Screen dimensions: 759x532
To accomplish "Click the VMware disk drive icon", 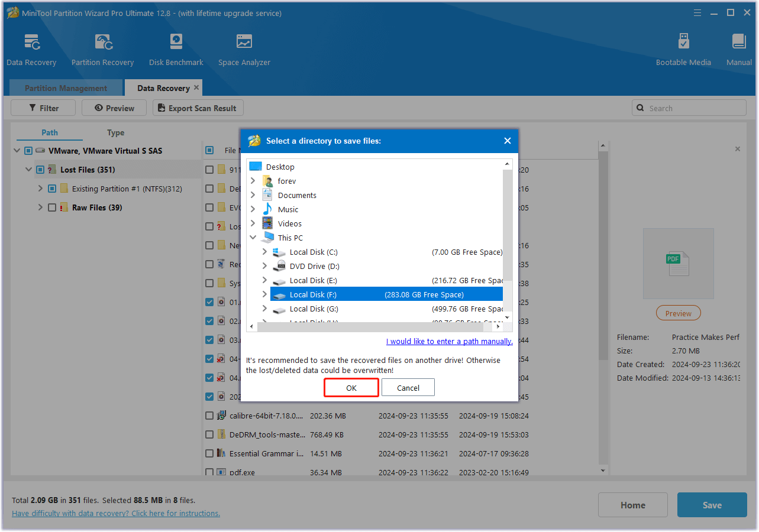I will (40, 151).
